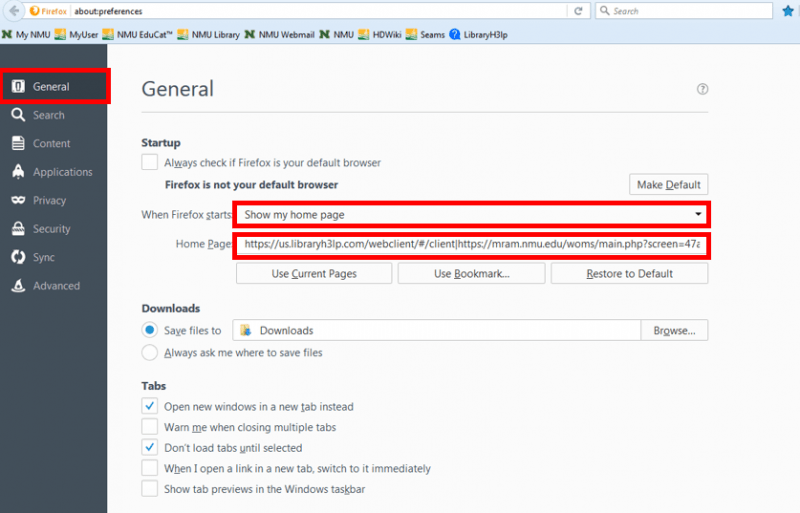
Task: Open NMU Webmail bookmark
Action: coord(280,35)
